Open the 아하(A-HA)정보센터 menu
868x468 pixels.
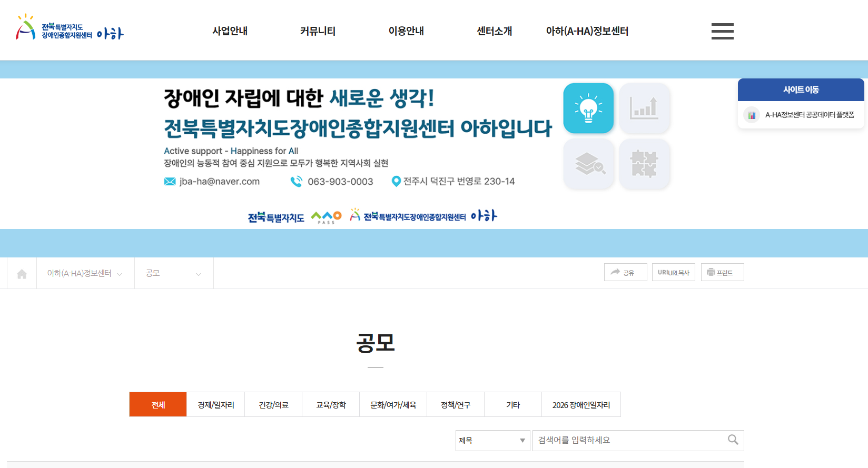click(587, 31)
